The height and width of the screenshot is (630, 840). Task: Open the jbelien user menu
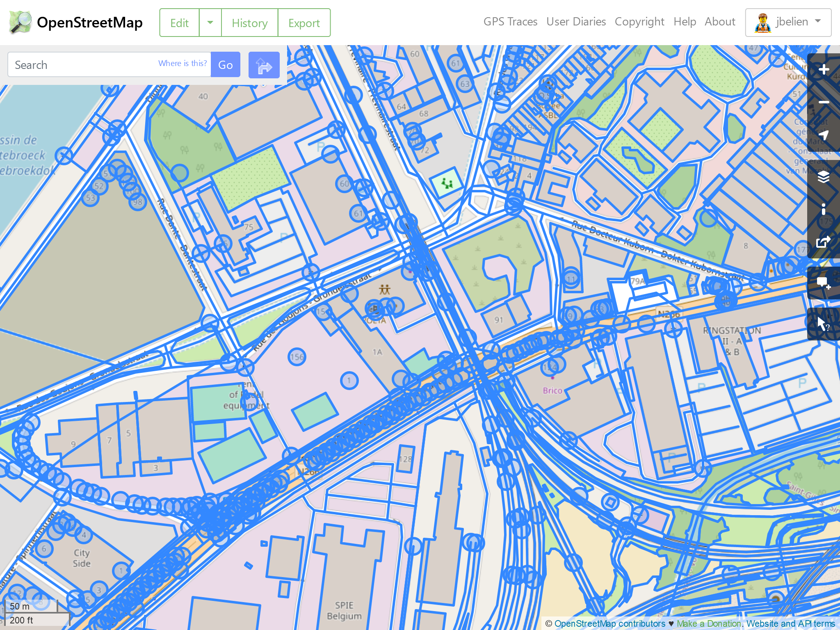(x=788, y=22)
